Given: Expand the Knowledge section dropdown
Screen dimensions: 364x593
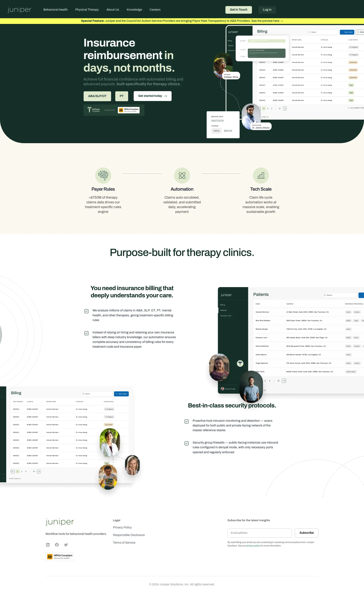Looking at the screenshot, I should point(134,9).
